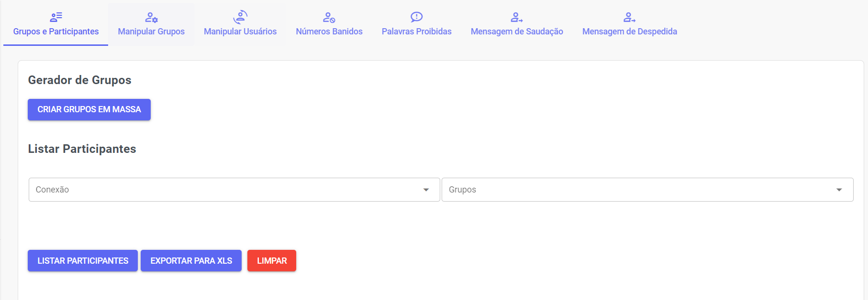This screenshot has width=868, height=300.
Task: Expand the Grupos dropdown arrow
Action: coord(839,190)
